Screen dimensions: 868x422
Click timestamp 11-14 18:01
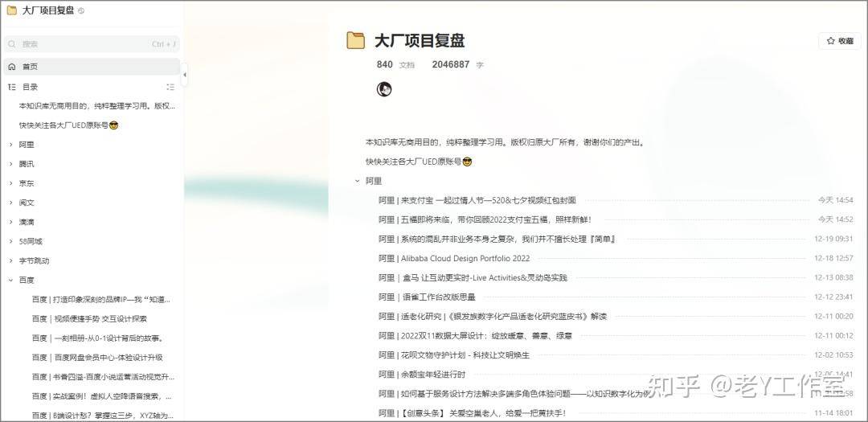[x=833, y=413]
